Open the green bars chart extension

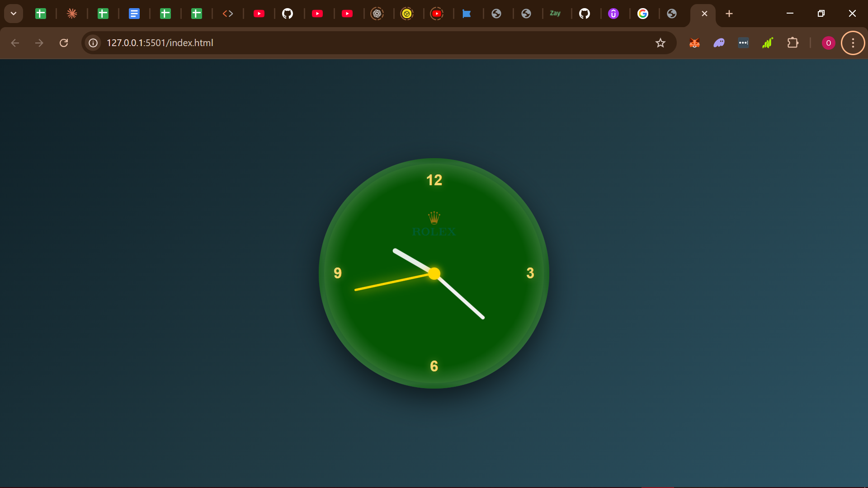[768, 43]
